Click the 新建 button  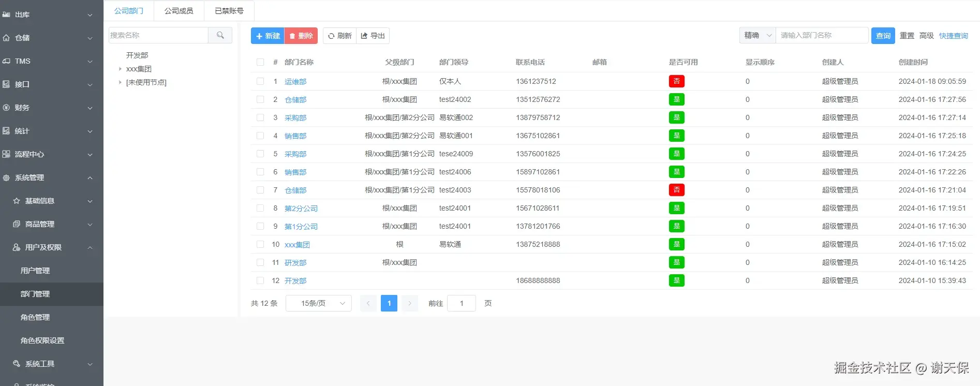pos(268,36)
